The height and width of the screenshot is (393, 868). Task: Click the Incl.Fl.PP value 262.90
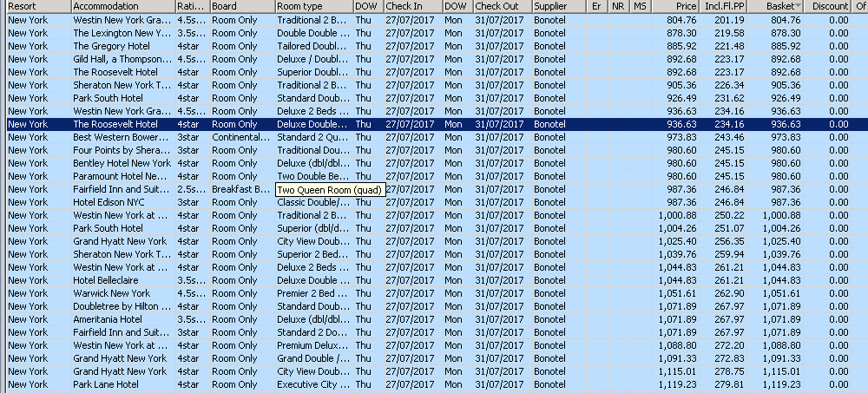[x=729, y=293]
